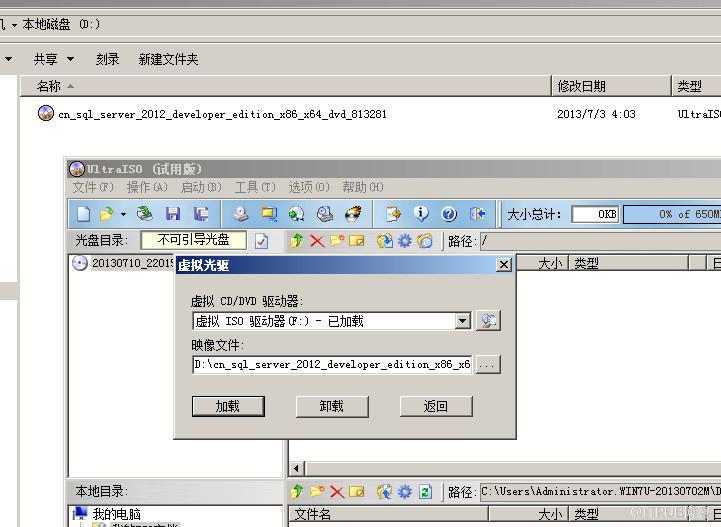Open the 虚拟 ISO 驱动器(F:) dropdown

pyautogui.click(x=463, y=321)
